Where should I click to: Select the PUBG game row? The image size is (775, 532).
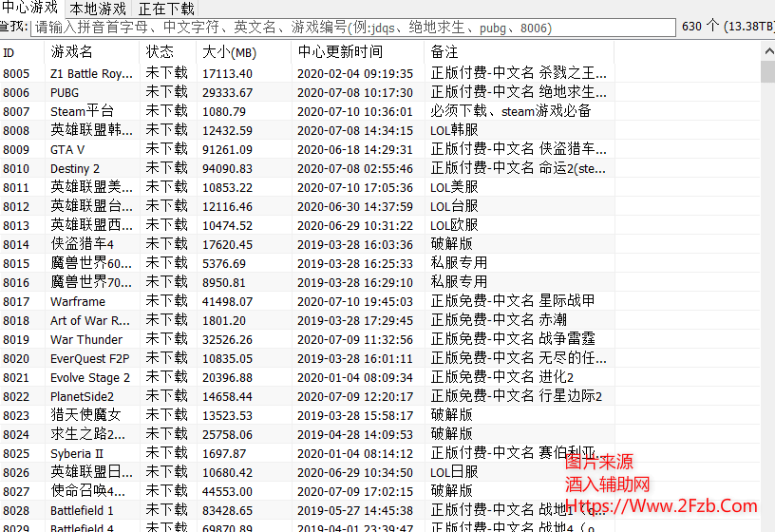[x=307, y=92]
